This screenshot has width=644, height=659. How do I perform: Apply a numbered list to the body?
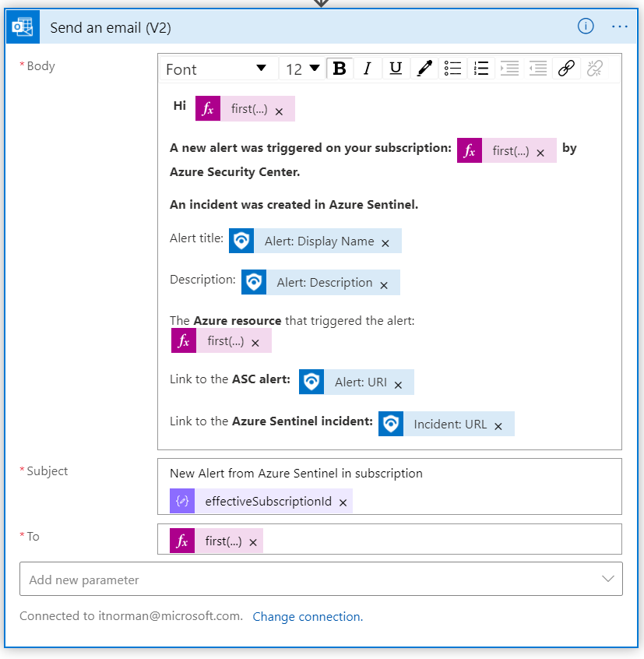(x=480, y=68)
